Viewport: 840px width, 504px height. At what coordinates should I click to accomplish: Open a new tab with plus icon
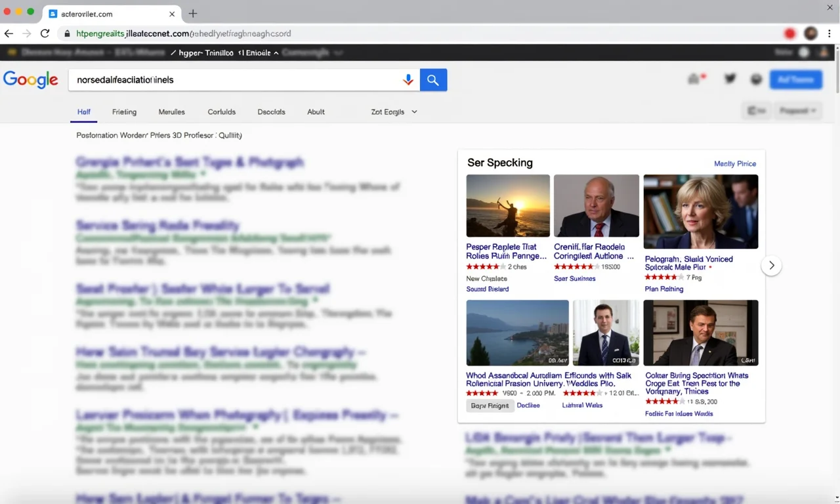[x=193, y=14]
